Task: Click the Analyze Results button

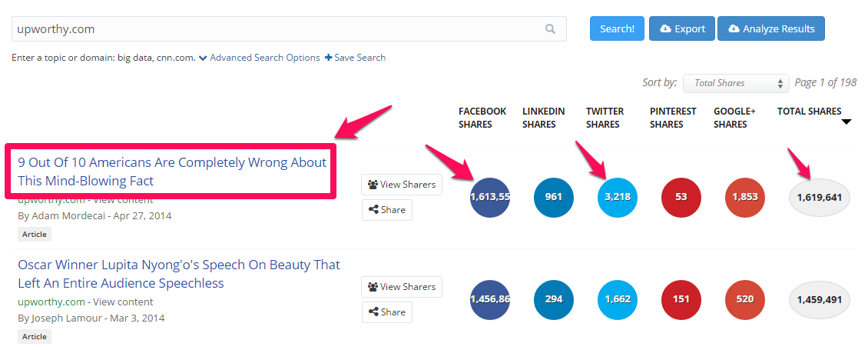Action: click(771, 29)
